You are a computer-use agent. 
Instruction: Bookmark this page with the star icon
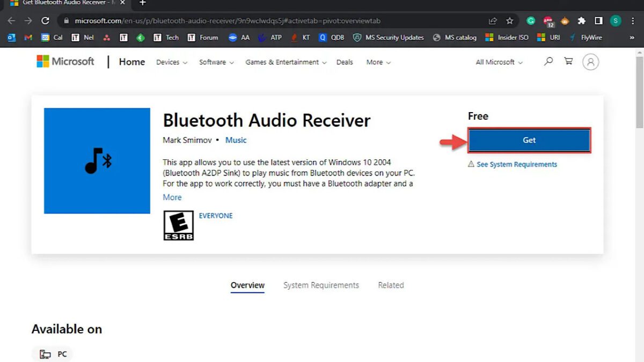pos(509,21)
